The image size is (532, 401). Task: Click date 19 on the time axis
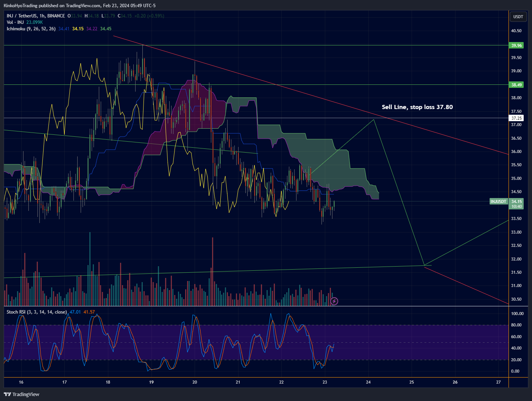151,382
